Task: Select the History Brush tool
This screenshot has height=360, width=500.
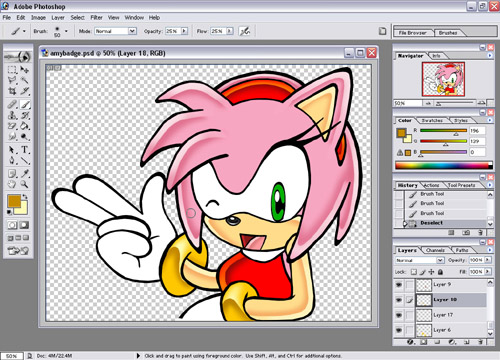Action: point(24,115)
